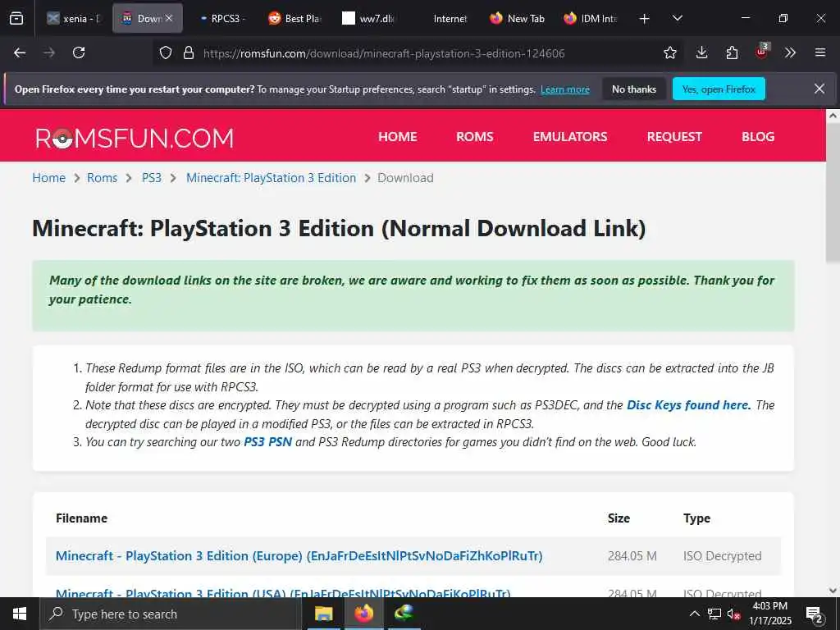Switch to the New Tab tab

[x=517, y=19]
